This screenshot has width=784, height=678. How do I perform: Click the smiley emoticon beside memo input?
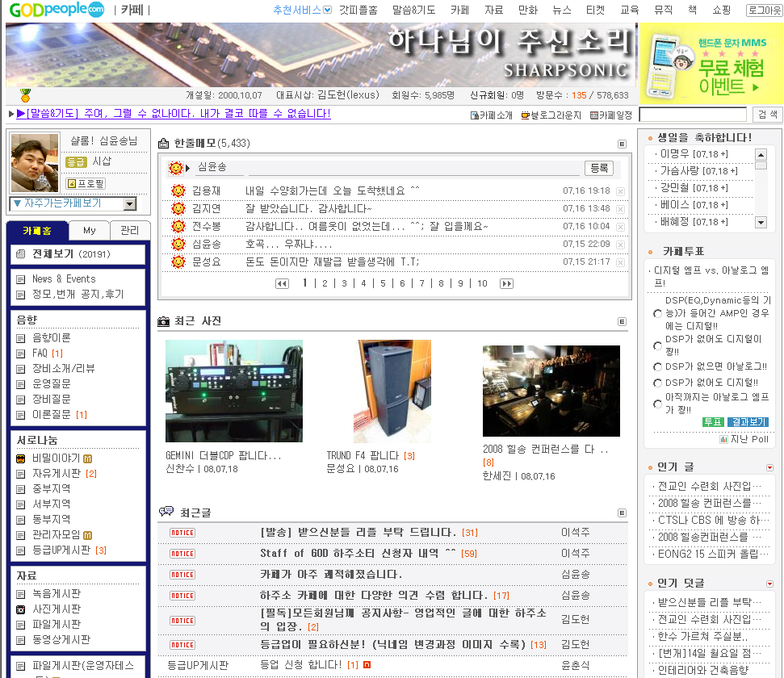pos(176,168)
